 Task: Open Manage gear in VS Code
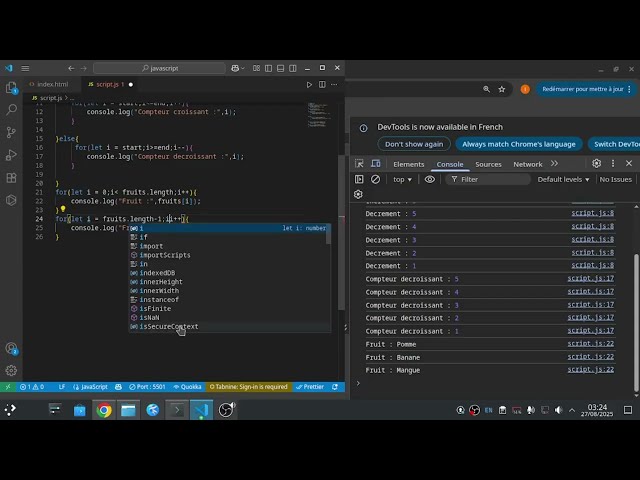[11, 370]
